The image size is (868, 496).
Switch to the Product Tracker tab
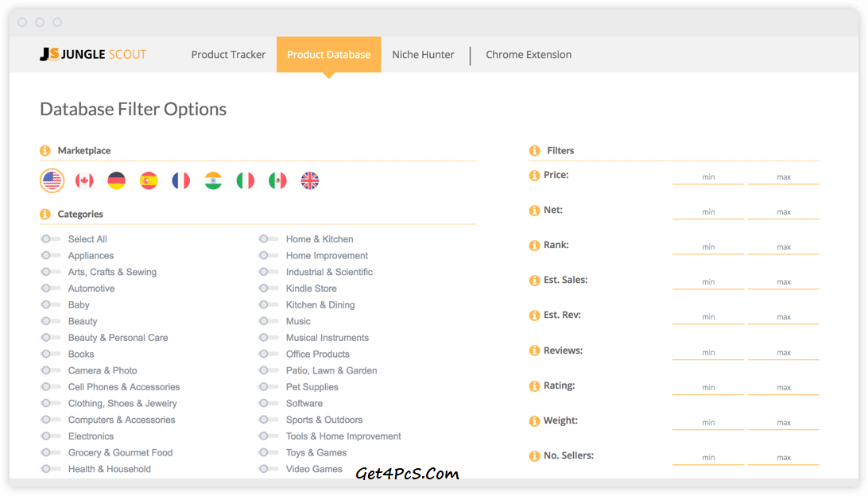(228, 55)
